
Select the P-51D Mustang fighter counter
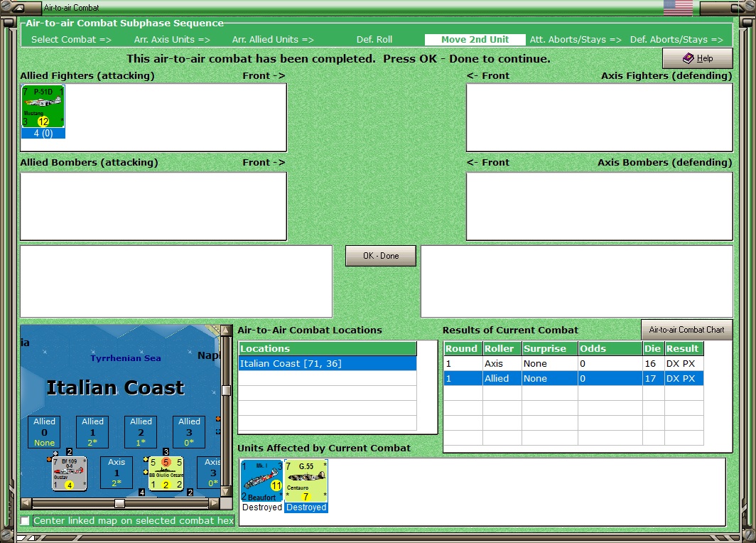pyautogui.click(x=43, y=106)
